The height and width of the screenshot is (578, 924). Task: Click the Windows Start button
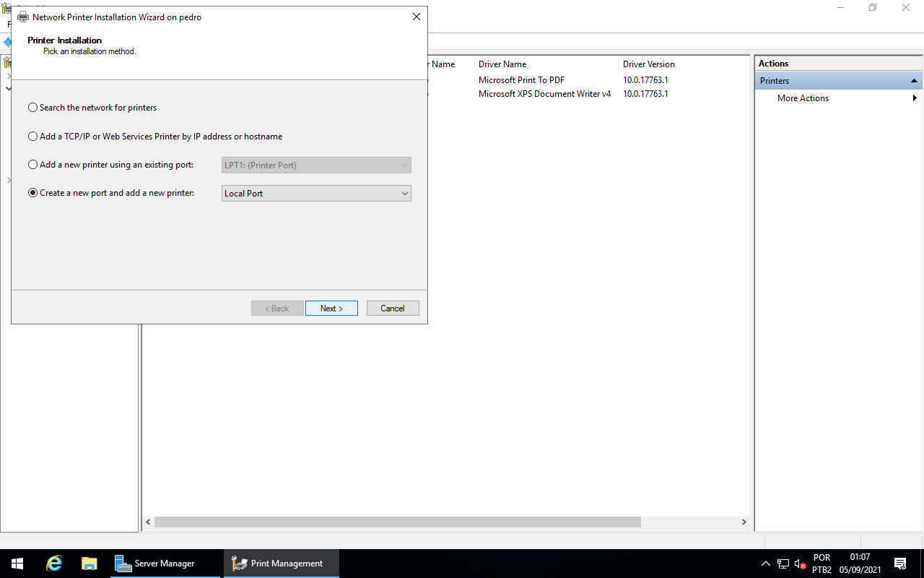pyautogui.click(x=17, y=564)
